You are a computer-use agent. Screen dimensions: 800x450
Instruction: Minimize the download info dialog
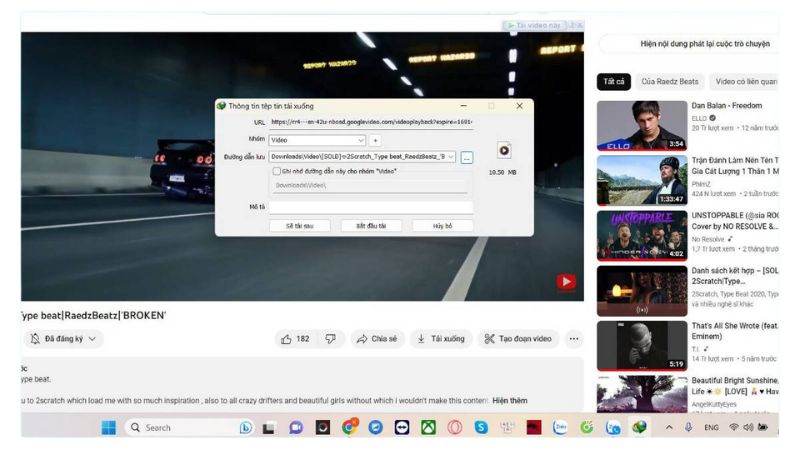coord(463,106)
